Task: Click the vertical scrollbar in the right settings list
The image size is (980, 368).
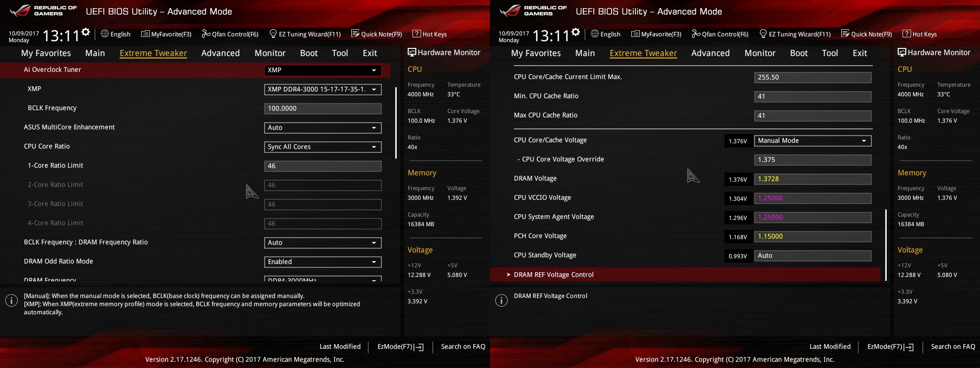Action: (886, 245)
